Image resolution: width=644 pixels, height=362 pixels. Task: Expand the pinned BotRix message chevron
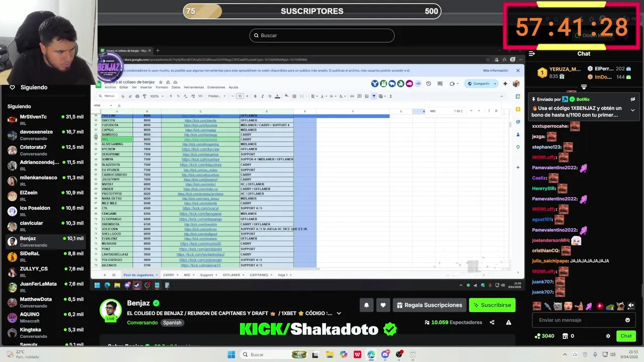(632, 110)
